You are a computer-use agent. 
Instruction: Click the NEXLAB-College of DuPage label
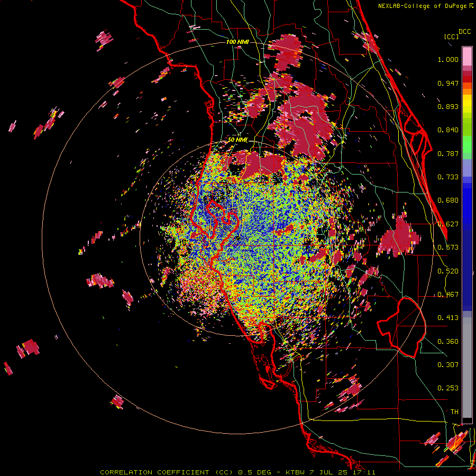coord(422,6)
